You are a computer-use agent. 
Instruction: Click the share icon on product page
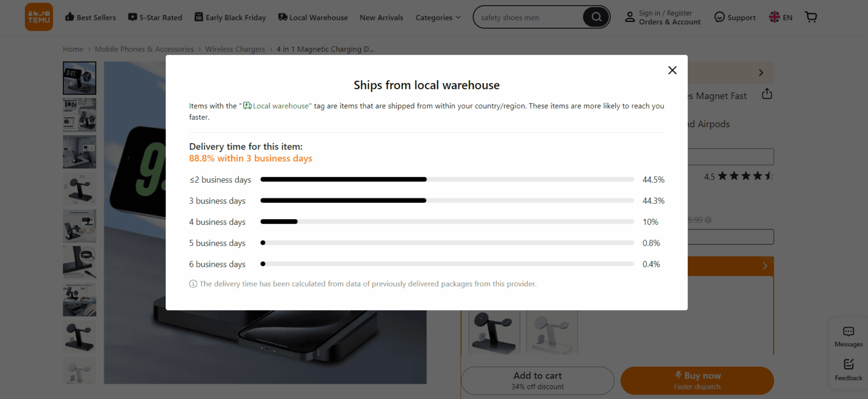coord(767,94)
